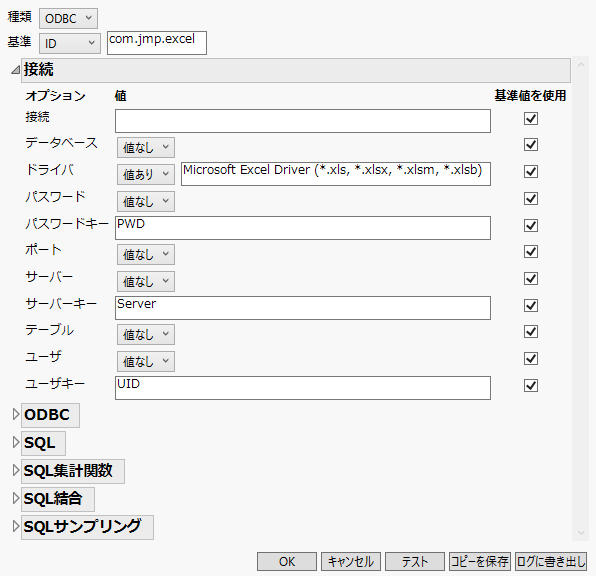Click the 接続 value text field
596x576 pixels.
click(x=303, y=121)
